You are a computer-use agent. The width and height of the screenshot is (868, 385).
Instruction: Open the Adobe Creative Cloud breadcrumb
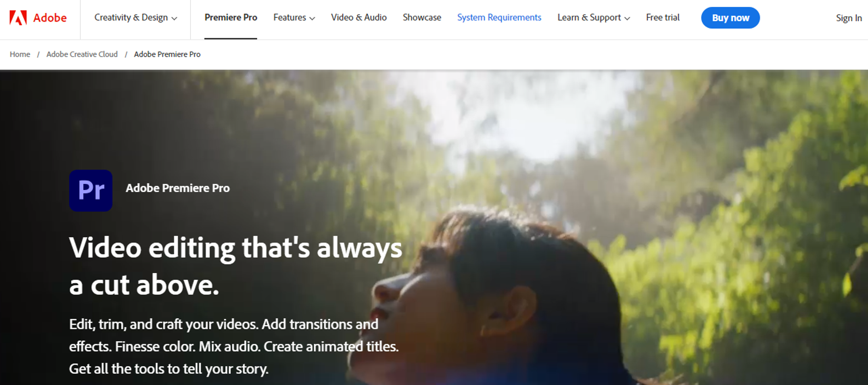pos(82,54)
